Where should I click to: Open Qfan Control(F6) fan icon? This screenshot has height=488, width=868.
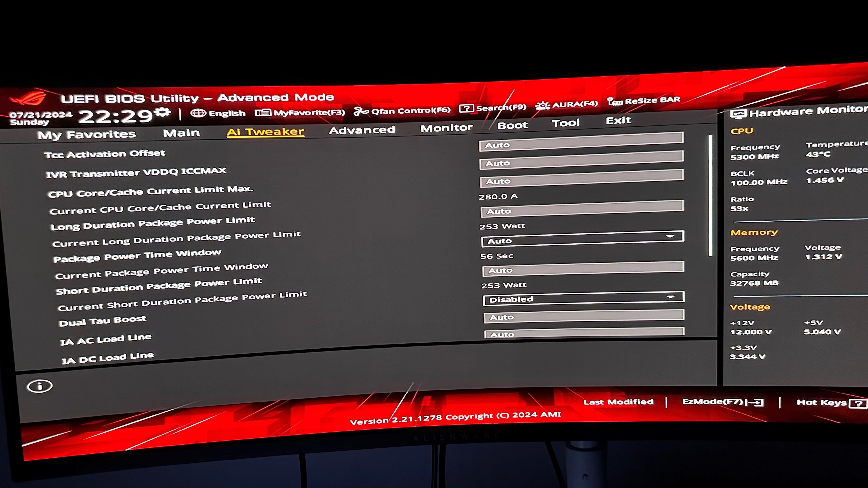click(361, 111)
